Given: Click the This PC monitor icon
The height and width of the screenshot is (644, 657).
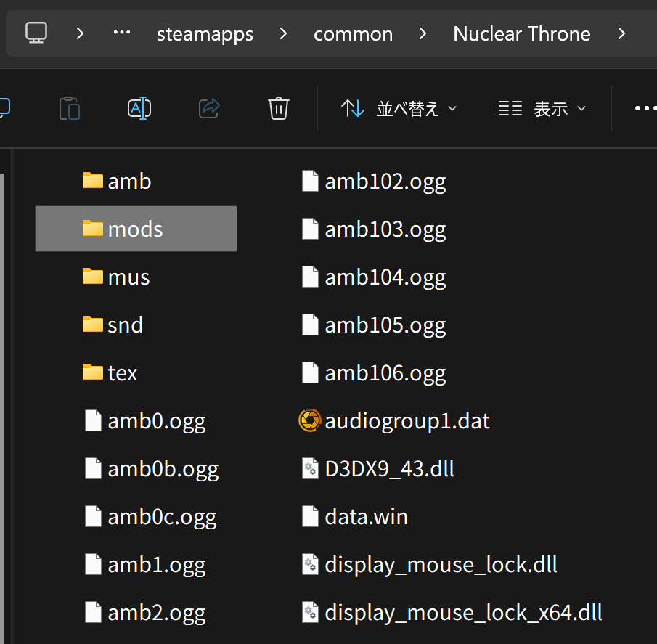Looking at the screenshot, I should click(36, 33).
